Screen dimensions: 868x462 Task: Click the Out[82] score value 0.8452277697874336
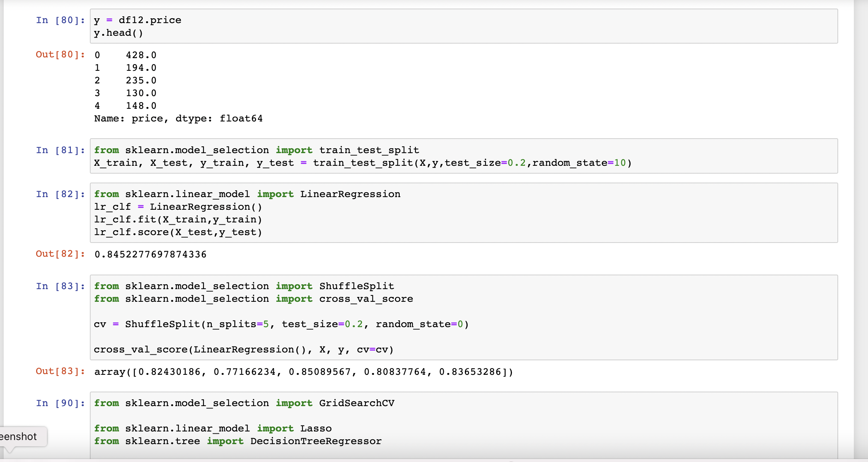pyautogui.click(x=150, y=254)
